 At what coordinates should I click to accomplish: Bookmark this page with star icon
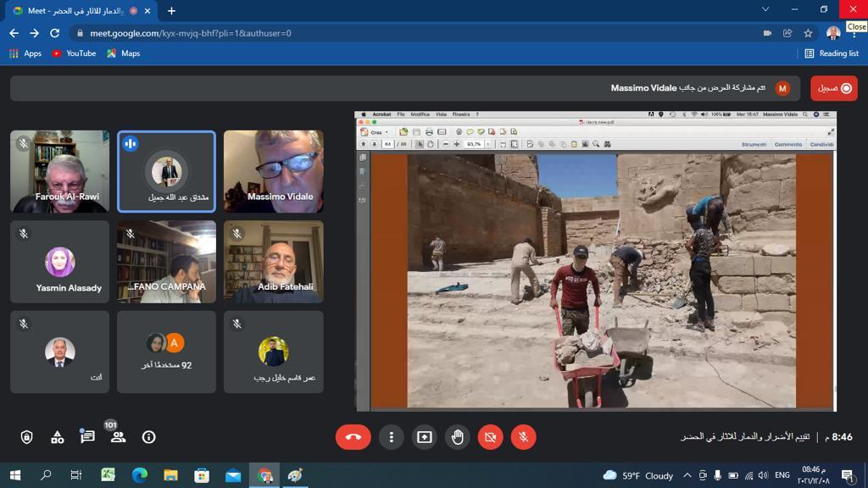point(808,33)
